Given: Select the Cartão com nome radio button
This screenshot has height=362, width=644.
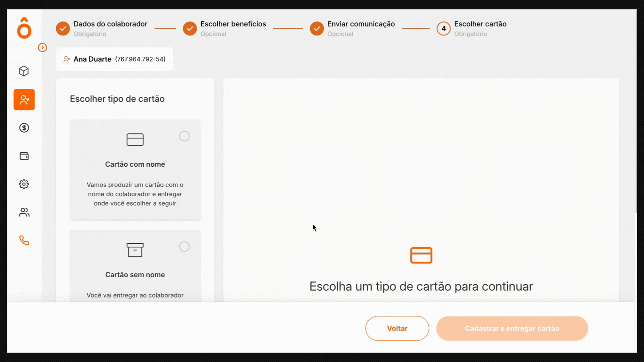Looking at the screenshot, I should coord(184,136).
